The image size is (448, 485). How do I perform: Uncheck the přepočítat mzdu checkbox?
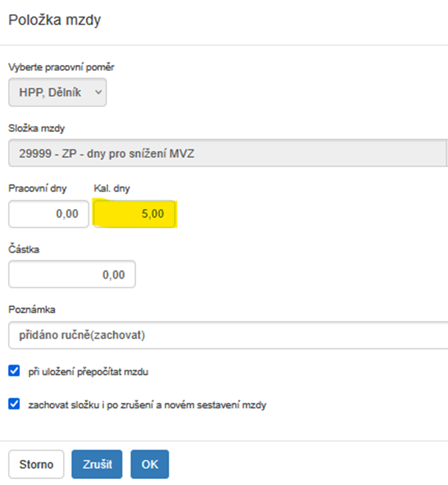tap(15, 372)
